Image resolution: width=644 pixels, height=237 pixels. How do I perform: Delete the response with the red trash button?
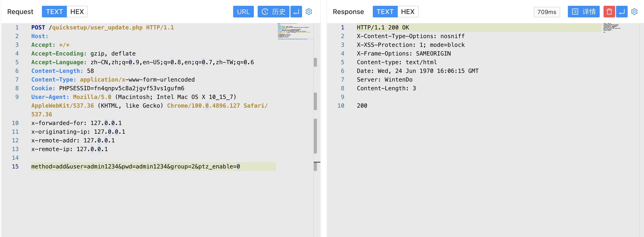pyautogui.click(x=609, y=12)
